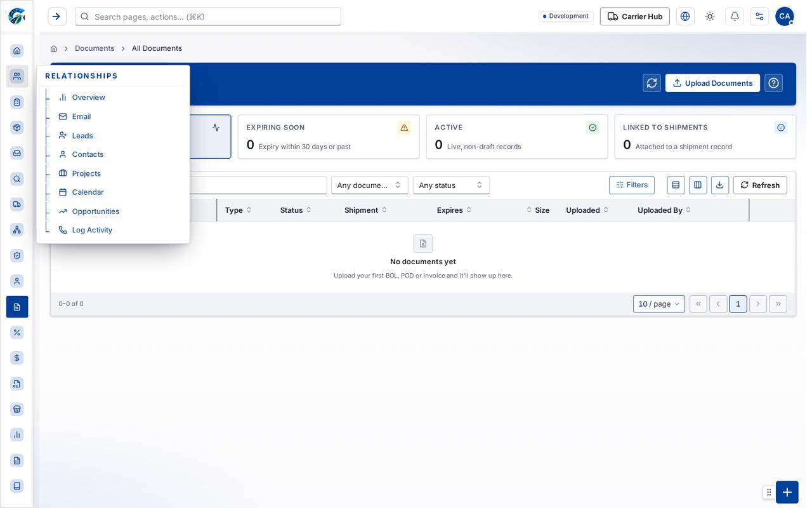Expand the Any document type dropdown
Screen dimensions: 812x508
(x=369, y=185)
